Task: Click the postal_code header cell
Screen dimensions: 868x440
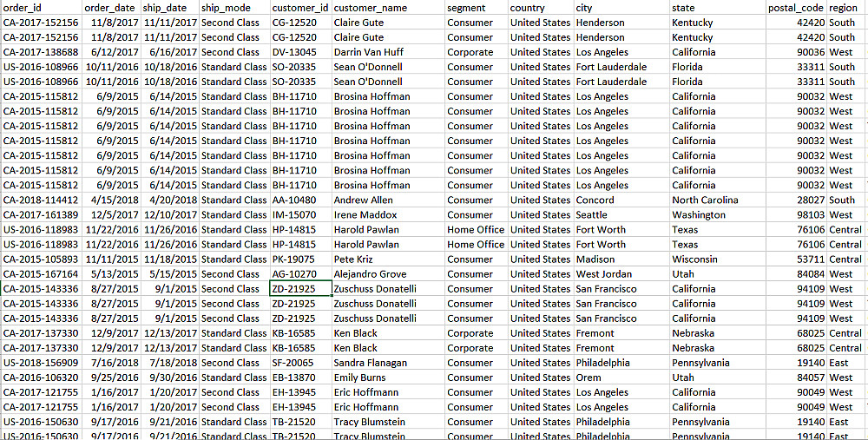Action: [797, 8]
